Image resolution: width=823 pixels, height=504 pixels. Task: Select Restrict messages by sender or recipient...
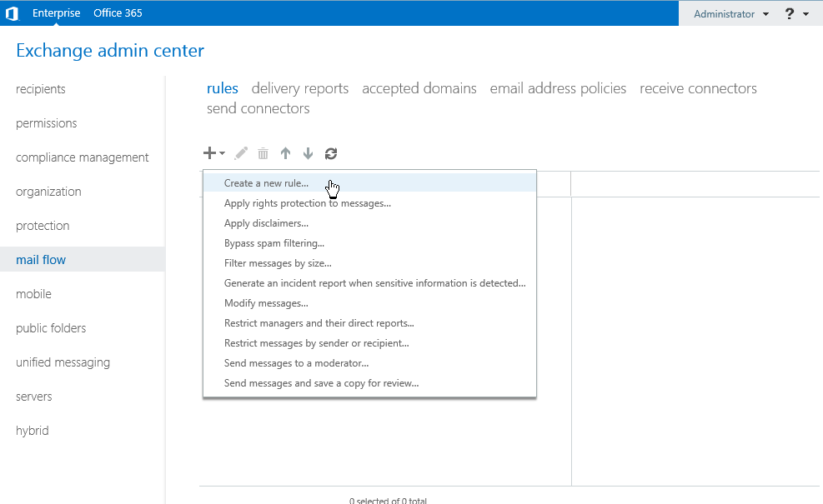[369, 343]
